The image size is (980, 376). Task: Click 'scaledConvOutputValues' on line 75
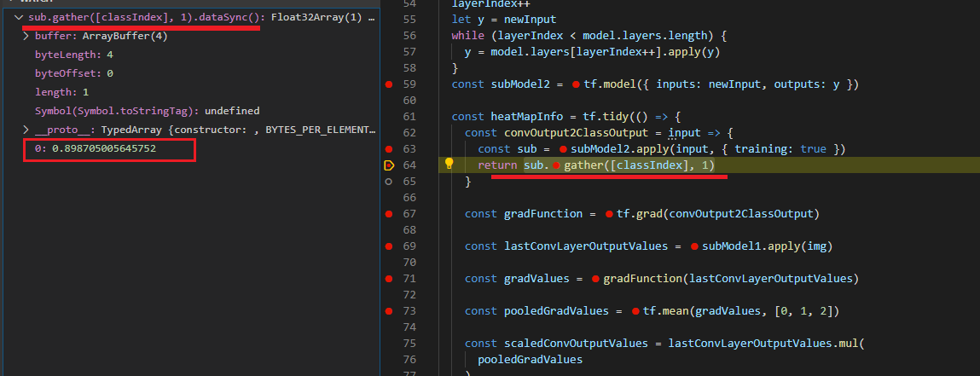coord(576,344)
